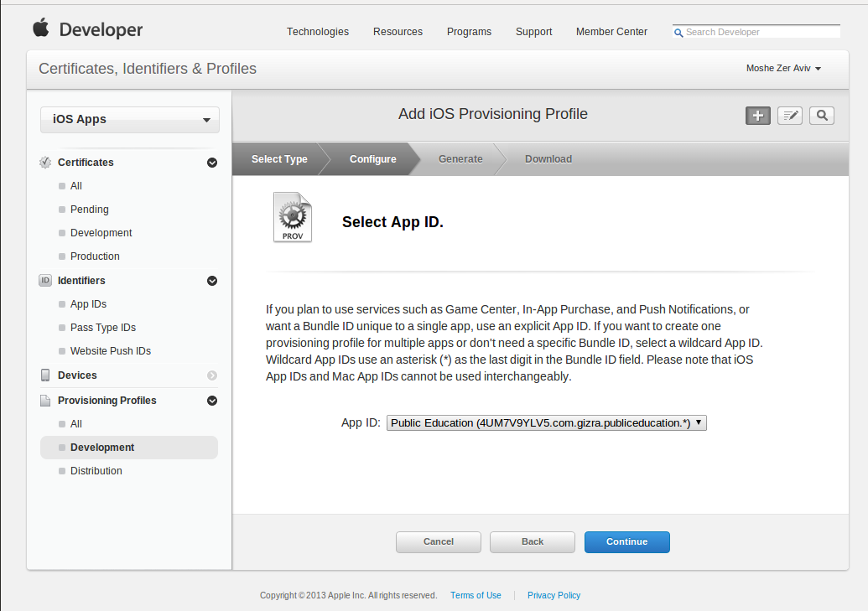Click the Cancel button
This screenshot has height=611, width=868.
point(439,541)
